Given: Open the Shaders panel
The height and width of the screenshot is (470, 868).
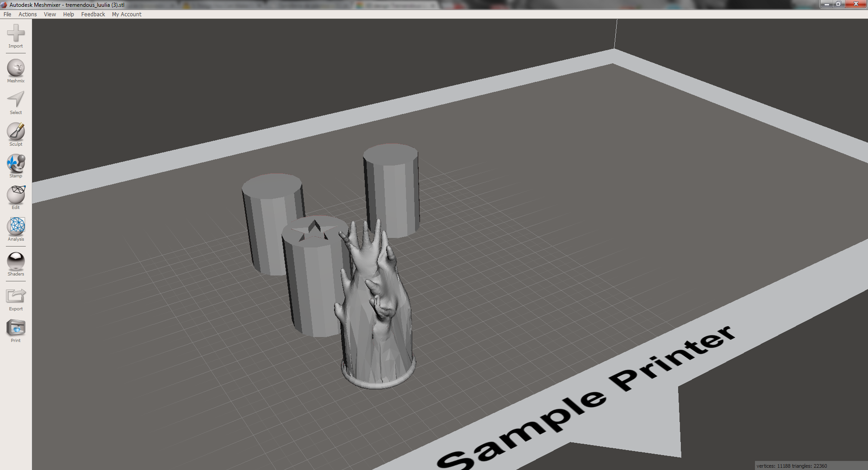Looking at the screenshot, I should [16, 264].
